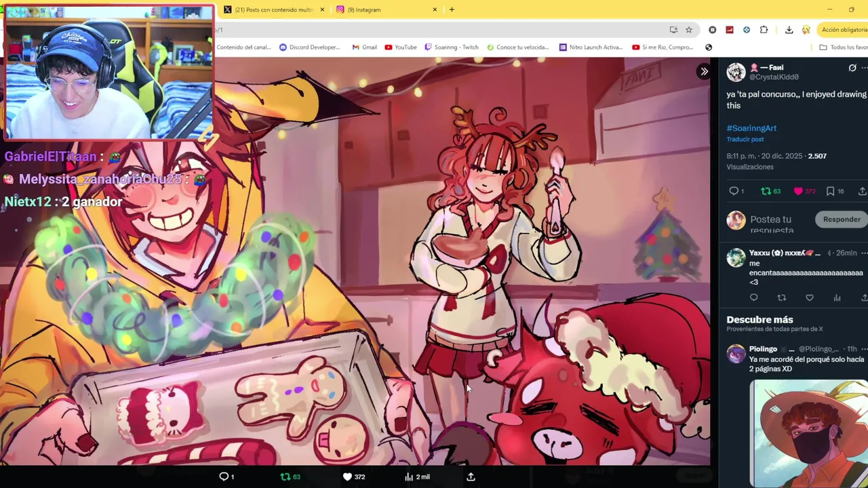Open the Extensions puzzle piece menu

[764, 30]
